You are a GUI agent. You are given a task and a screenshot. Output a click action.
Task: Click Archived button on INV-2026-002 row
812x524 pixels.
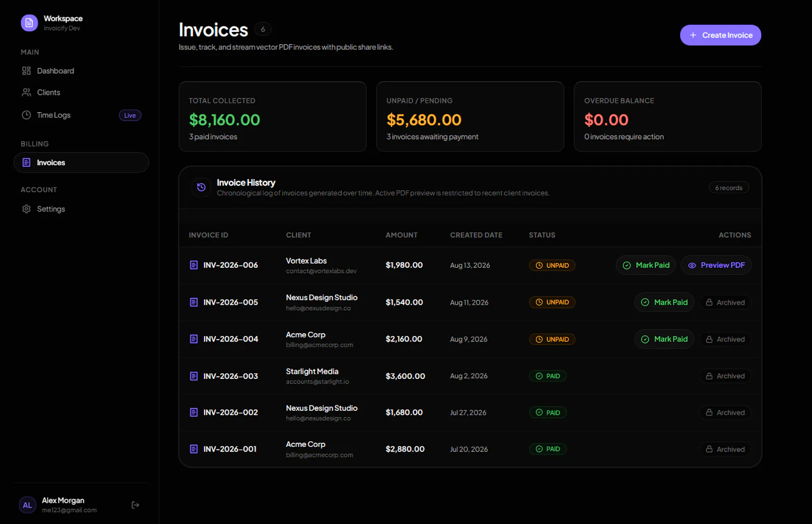click(725, 412)
